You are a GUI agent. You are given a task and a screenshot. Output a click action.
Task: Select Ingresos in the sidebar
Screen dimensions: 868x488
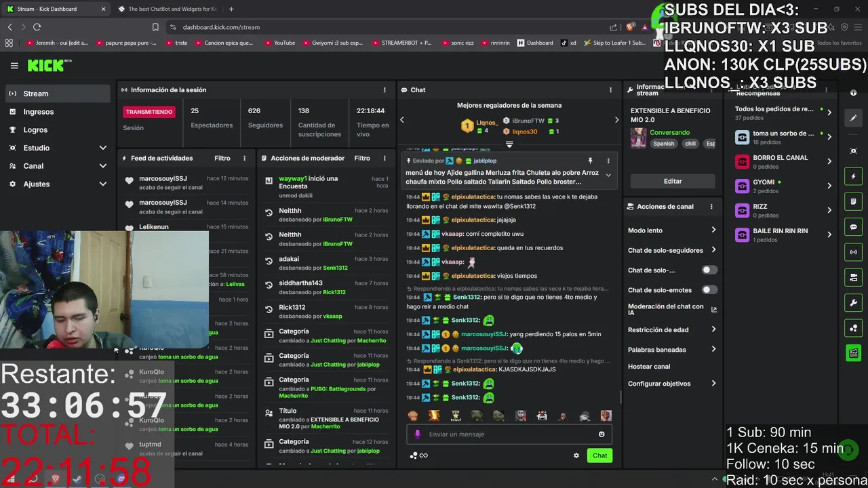point(57,112)
